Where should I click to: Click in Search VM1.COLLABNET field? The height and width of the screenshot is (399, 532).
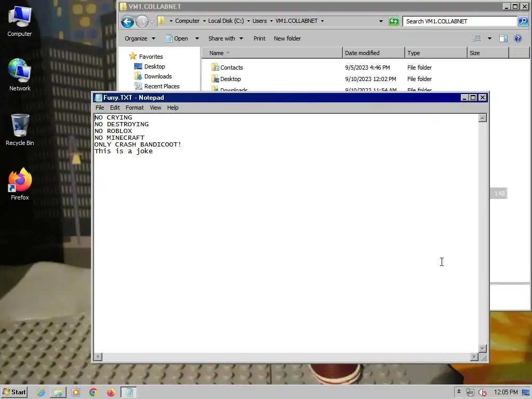[x=460, y=21]
